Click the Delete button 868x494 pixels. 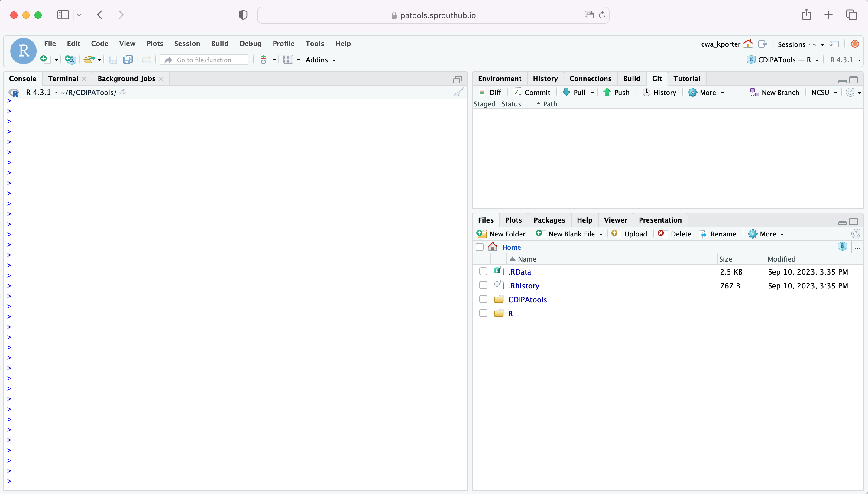click(674, 234)
